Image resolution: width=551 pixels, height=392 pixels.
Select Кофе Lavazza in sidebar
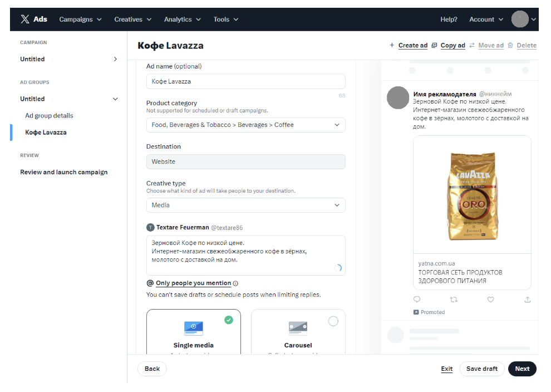pos(46,133)
